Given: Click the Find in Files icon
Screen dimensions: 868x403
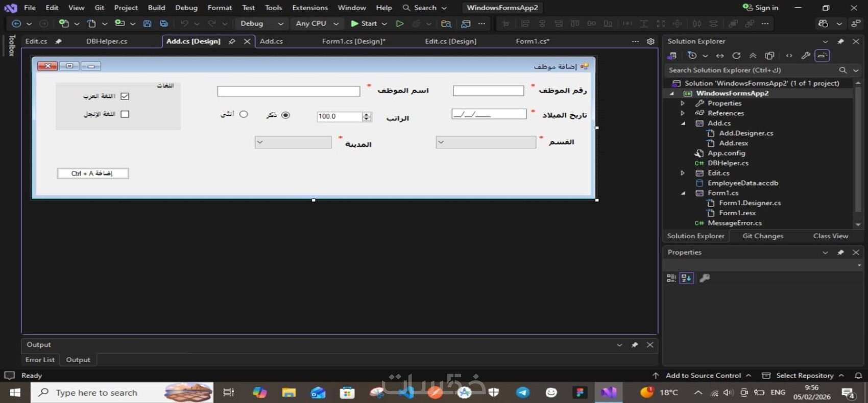Looking at the screenshot, I should tap(446, 23).
